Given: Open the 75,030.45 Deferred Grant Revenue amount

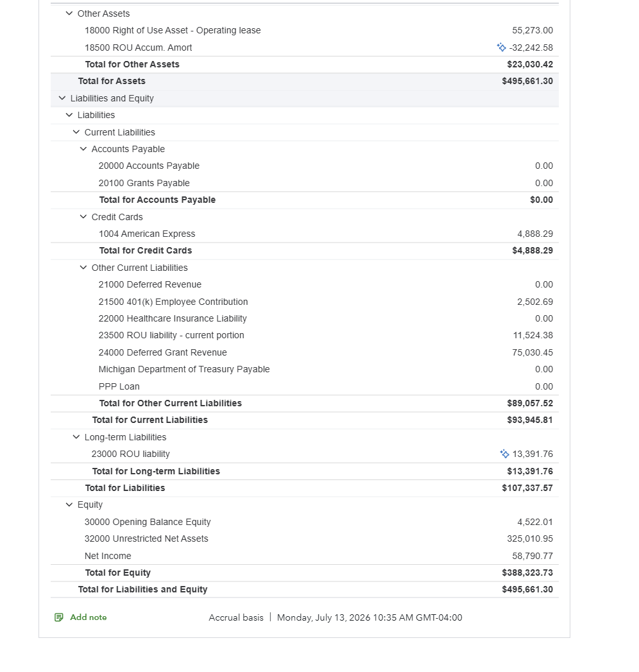Looking at the screenshot, I should (x=532, y=352).
